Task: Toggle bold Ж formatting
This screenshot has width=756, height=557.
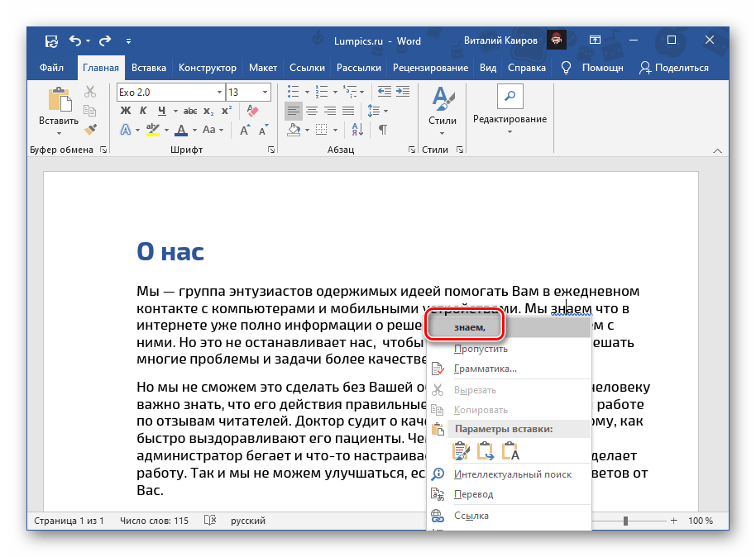Action: [126, 111]
